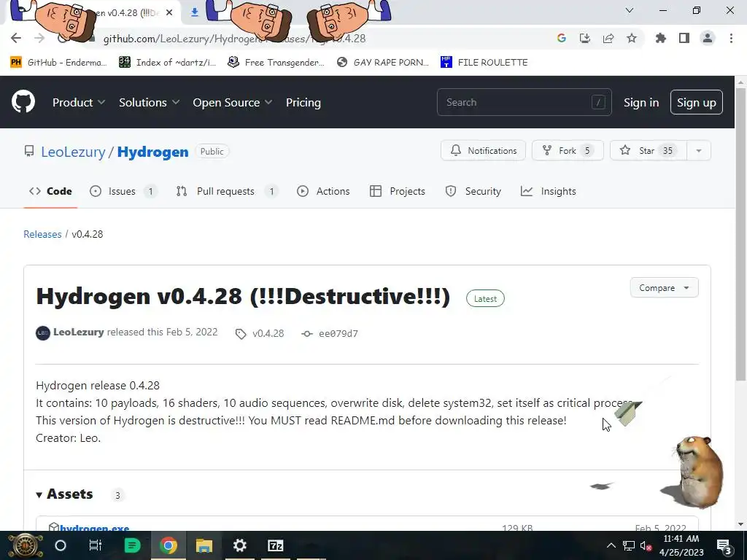Click the muted volume tray icon

pyautogui.click(x=646, y=545)
